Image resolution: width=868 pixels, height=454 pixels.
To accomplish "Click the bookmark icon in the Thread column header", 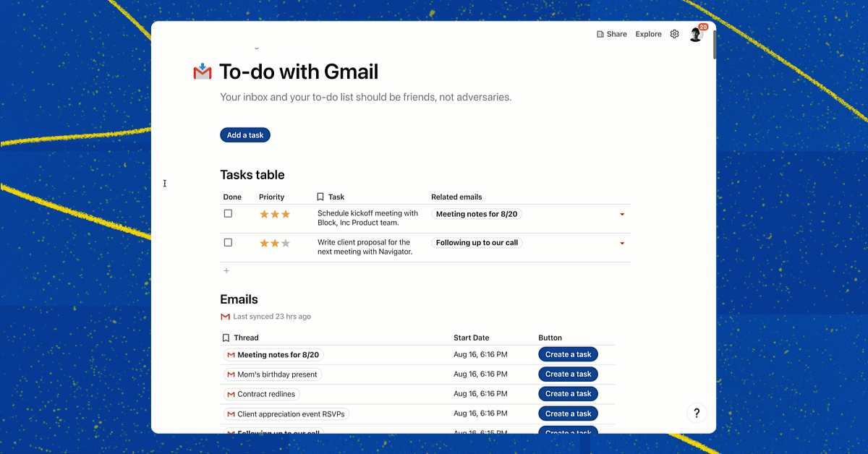I will (x=226, y=338).
